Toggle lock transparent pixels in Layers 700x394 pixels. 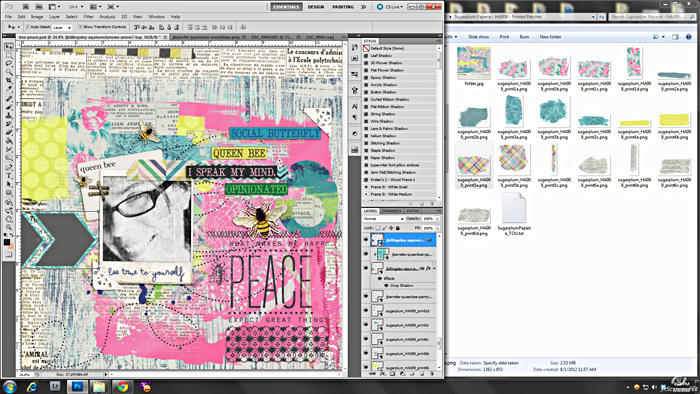click(378, 228)
